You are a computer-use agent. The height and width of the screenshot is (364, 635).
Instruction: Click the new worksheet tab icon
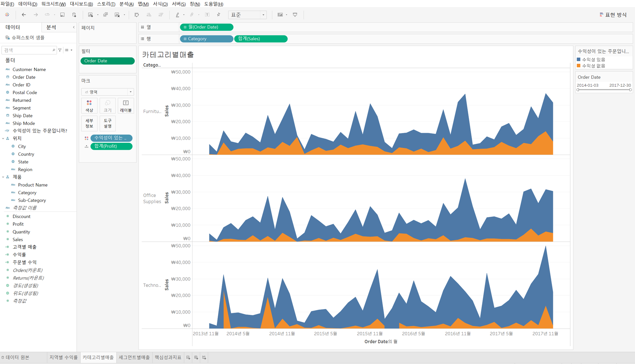(188, 358)
